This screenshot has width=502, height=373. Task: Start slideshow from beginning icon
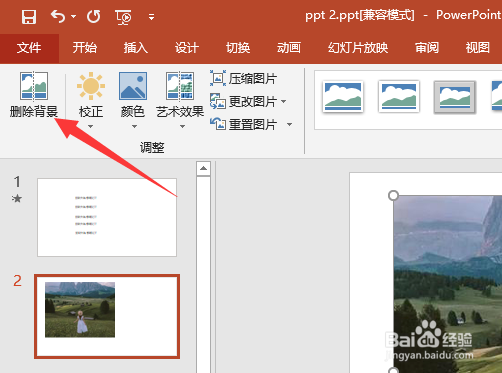[x=123, y=17]
